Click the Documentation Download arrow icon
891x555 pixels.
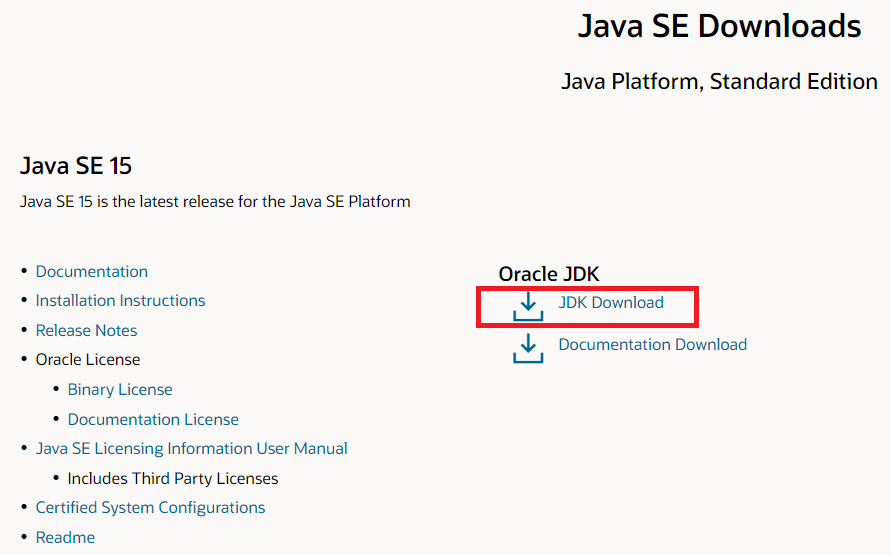[x=528, y=348]
